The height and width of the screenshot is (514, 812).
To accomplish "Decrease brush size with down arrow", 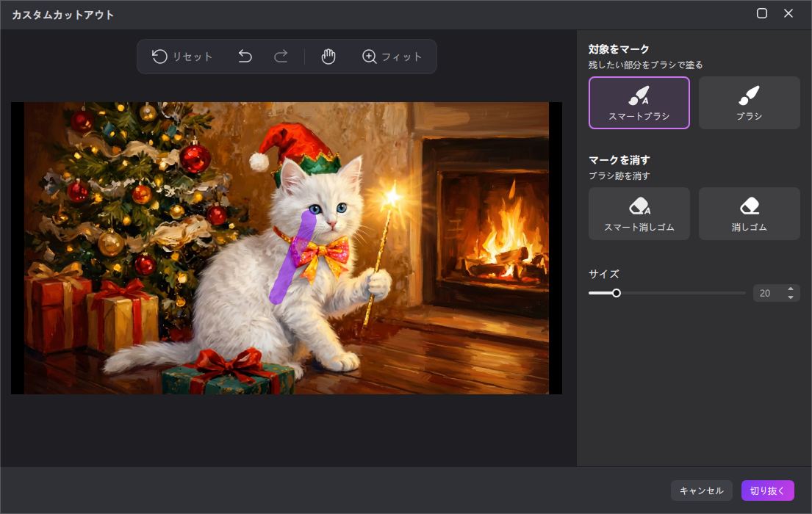I will coord(791,297).
